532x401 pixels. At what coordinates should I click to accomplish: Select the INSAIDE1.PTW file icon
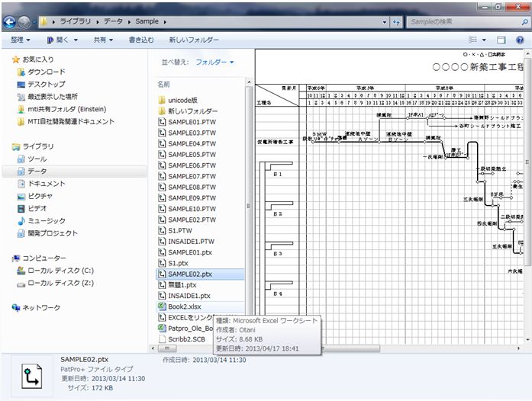162,242
